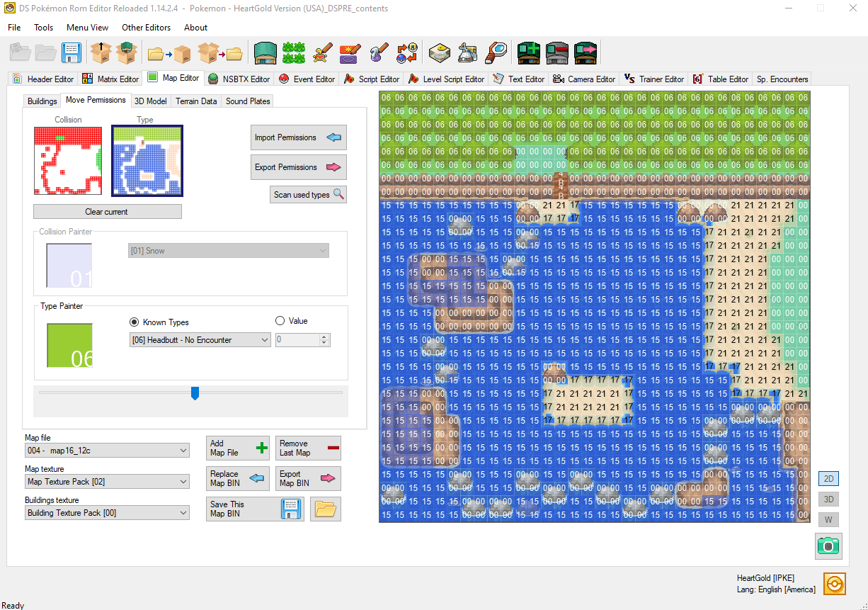
Task: Increment the Value spinner up arrow
Action: [x=325, y=336]
